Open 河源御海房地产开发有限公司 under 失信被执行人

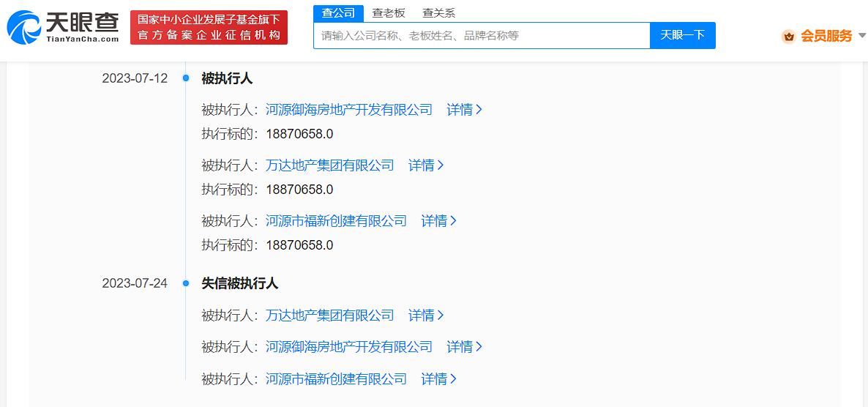[349, 347]
